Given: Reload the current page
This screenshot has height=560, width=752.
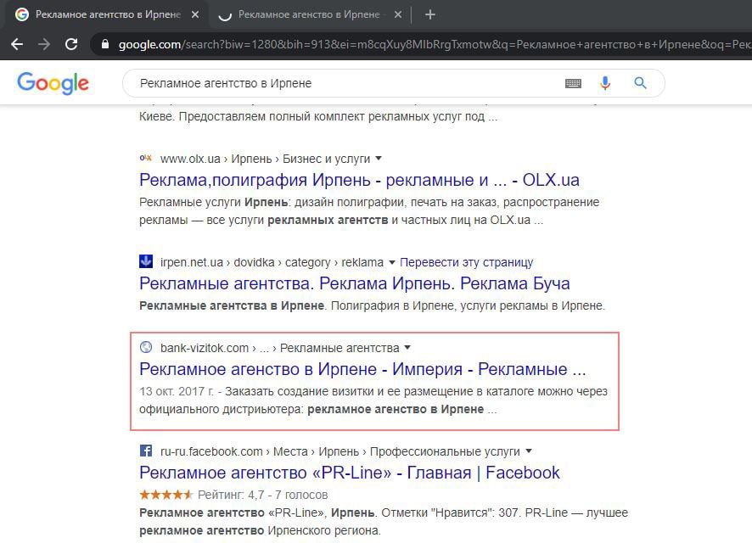Looking at the screenshot, I should [x=71, y=44].
